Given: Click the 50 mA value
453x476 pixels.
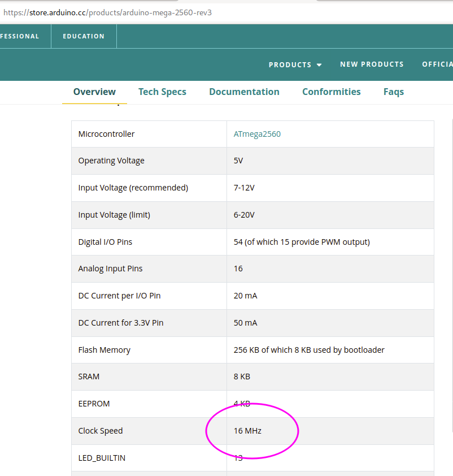Looking at the screenshot, I should 245,323.
